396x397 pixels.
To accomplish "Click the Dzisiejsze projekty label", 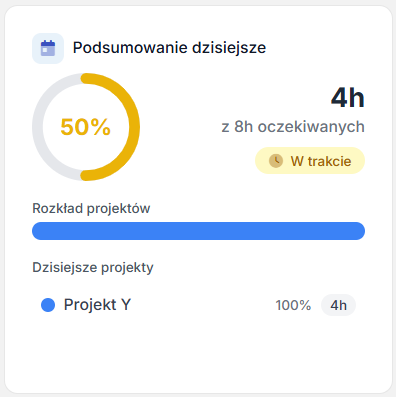I will pos(93,267).
